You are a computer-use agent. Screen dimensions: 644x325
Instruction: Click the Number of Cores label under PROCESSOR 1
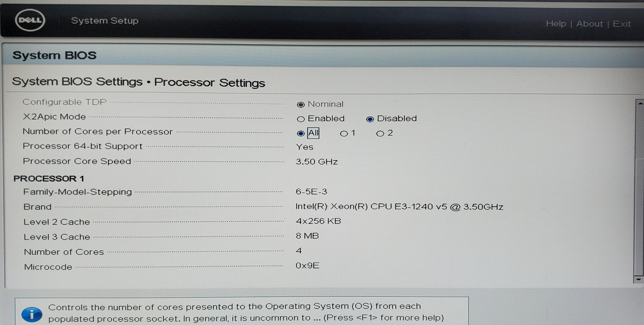pyautogui.click(x=64, y=252)
